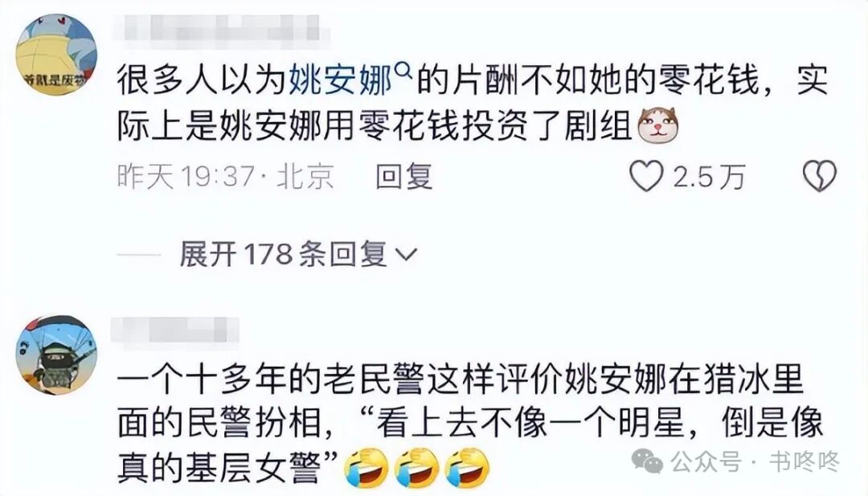Tap the search magnifier beside 姚安娜
The image size is (868, 496).
pyautogui.click(x=404, y=70)
